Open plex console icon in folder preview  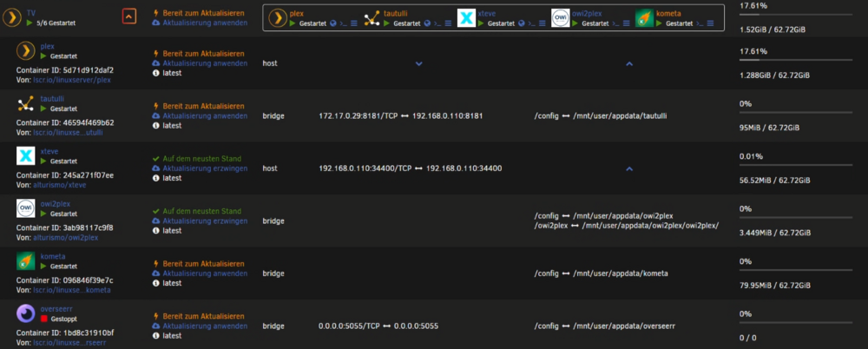(x=343, y=23)
